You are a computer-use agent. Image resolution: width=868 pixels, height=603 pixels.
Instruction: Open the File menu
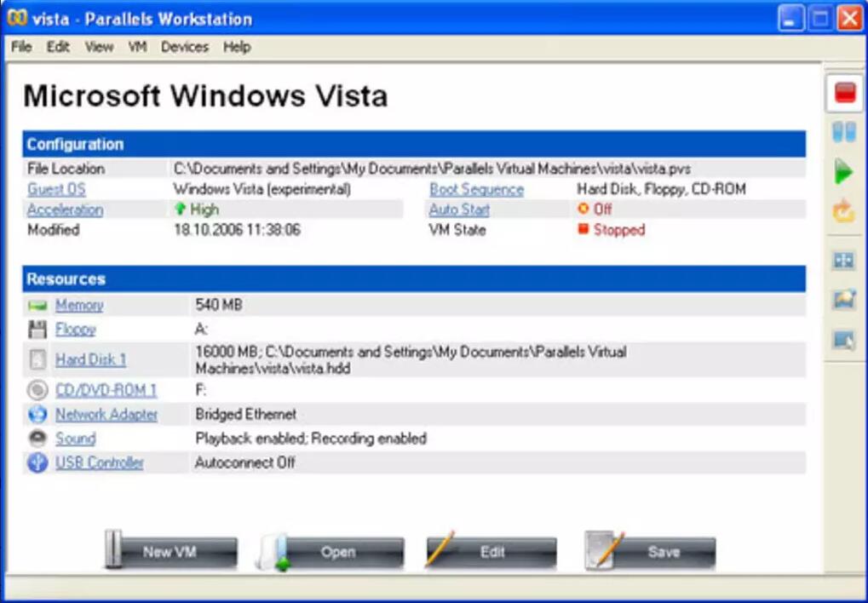tap(21, 47)
